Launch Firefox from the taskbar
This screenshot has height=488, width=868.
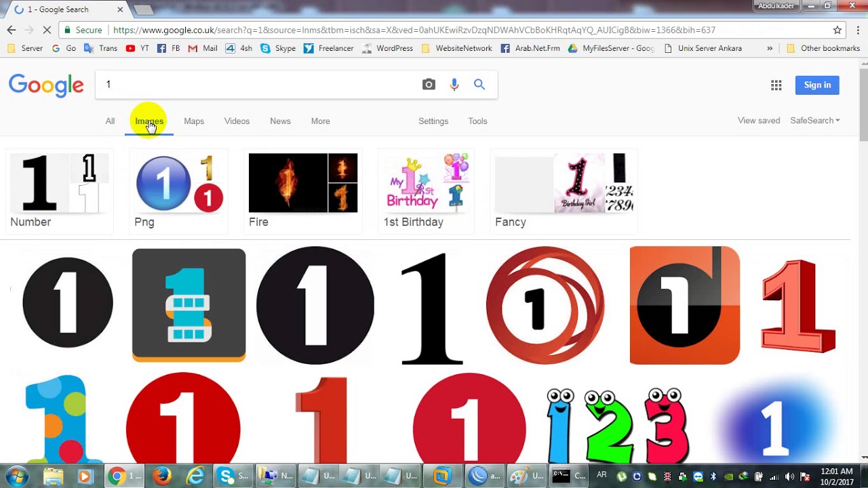(161, 476)
